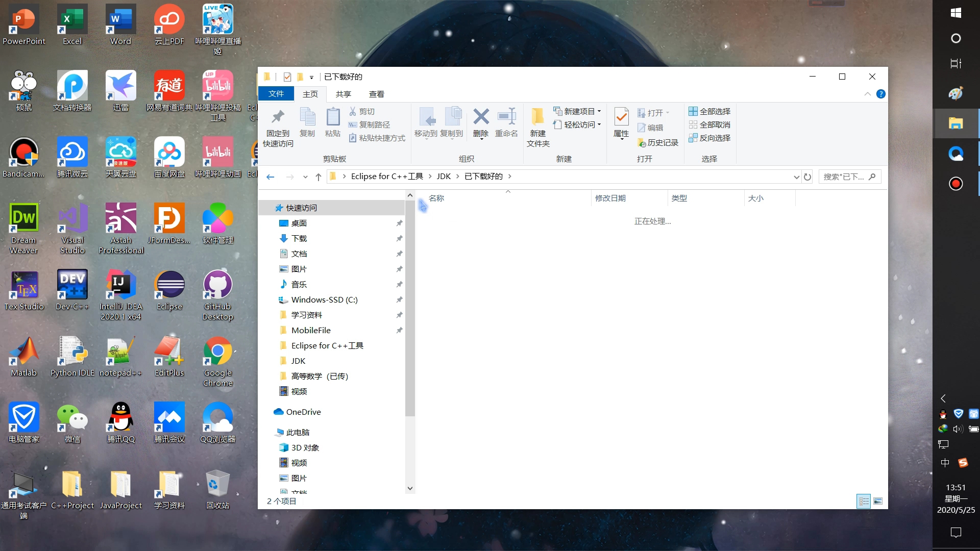This screenshot has height=551, width=980.
Task: Click Select none (全部取消)
Action: coord(709,124)
